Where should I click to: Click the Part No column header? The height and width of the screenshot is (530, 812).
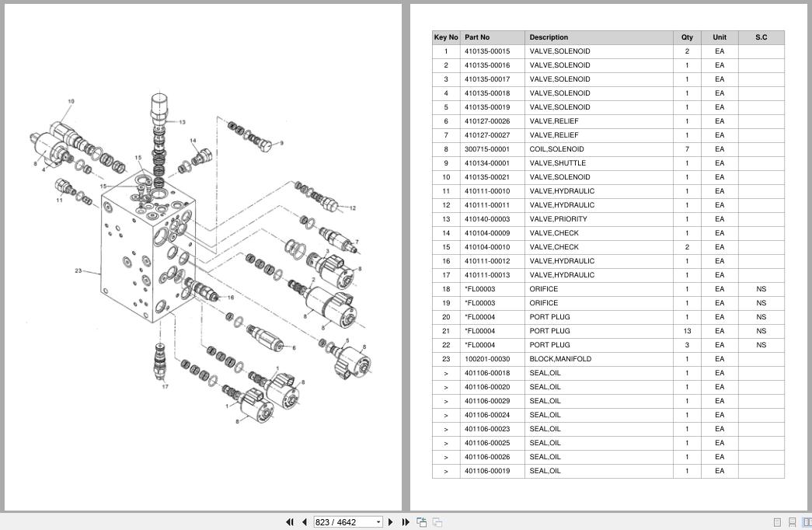[x=492, y=37]
